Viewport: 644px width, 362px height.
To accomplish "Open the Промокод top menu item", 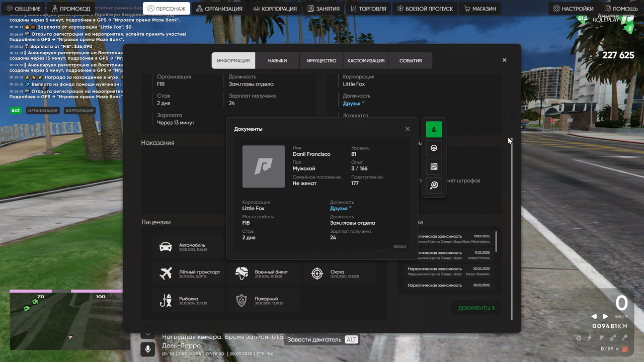I will (x=71, y=9).
